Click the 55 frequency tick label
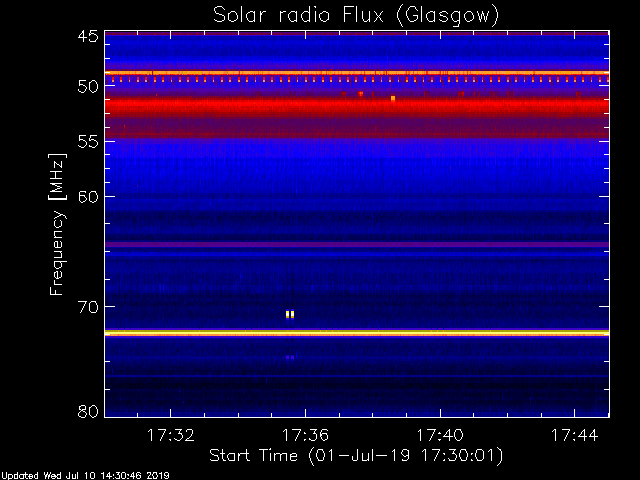The width and height of the screenshot is (640, 480). click(88, 142)
